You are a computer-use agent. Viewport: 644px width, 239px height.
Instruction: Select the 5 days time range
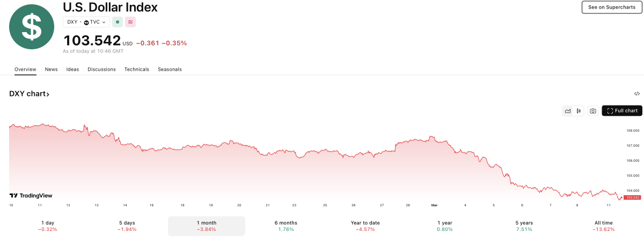pyautogui.click(x=127, y=226)
